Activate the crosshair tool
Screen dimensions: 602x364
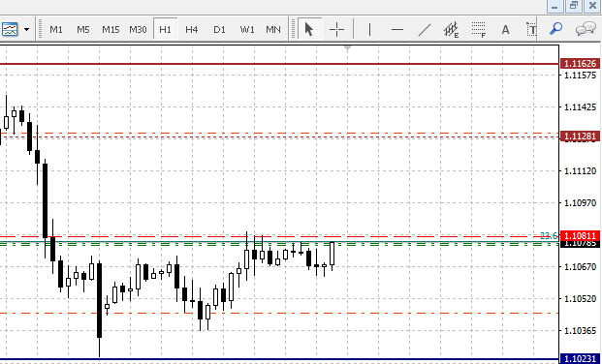click(336, 29)
